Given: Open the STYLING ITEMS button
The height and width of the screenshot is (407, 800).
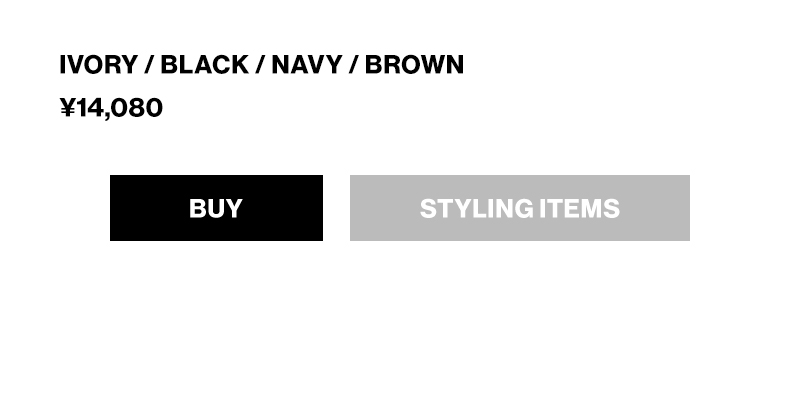Looking at the screenshot, I should (x=519, y=208).
